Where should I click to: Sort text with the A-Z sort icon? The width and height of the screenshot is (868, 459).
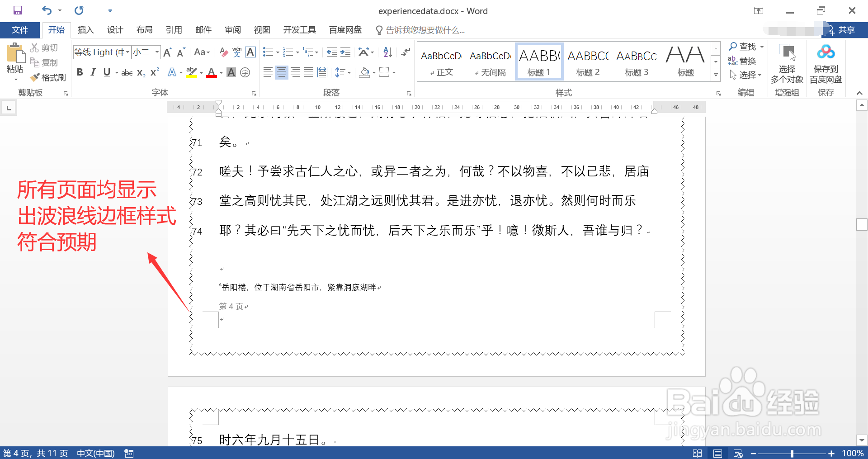(387, 52)
